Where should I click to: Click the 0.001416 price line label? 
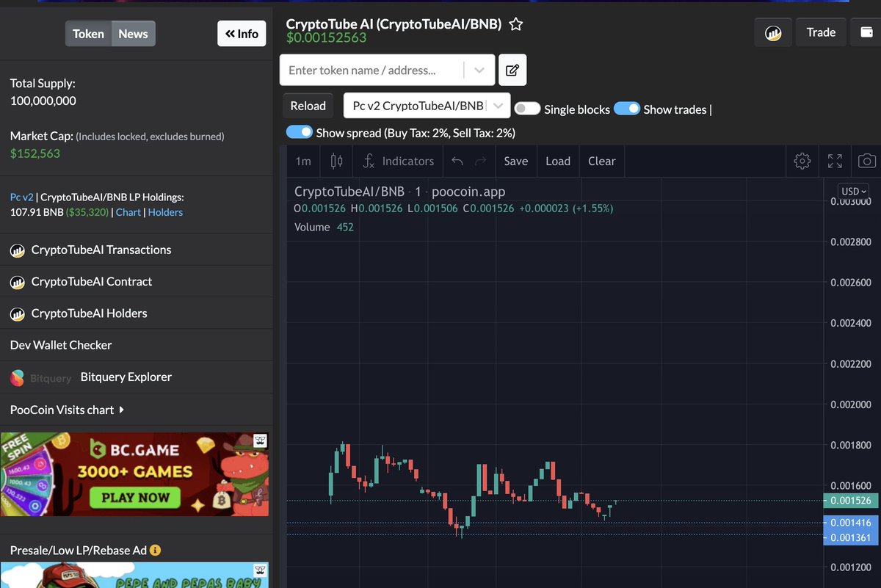[x=851, y=523]
